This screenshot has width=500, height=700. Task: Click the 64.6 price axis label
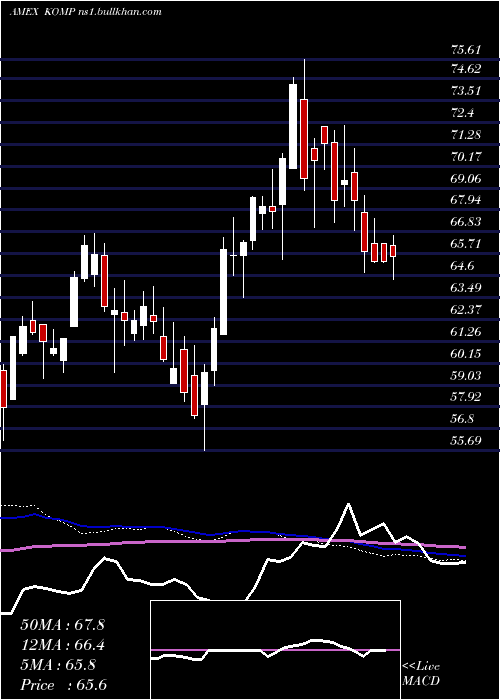point(462,267)
